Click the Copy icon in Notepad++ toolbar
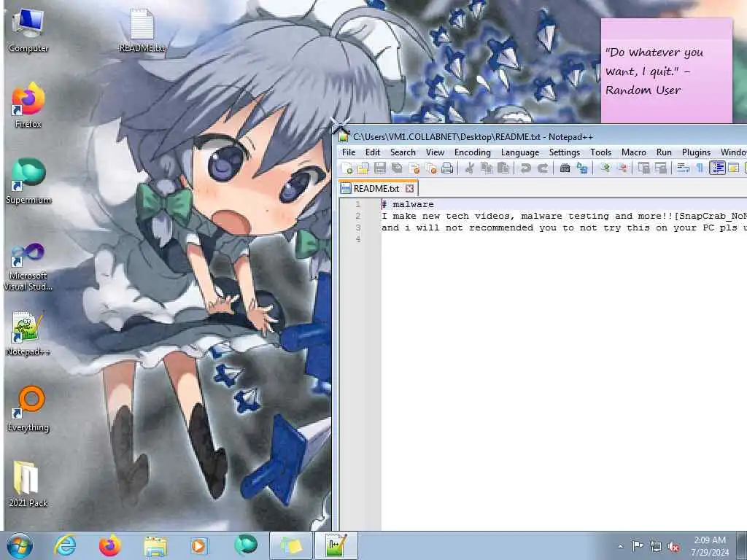747x560 pixels. 487,168
